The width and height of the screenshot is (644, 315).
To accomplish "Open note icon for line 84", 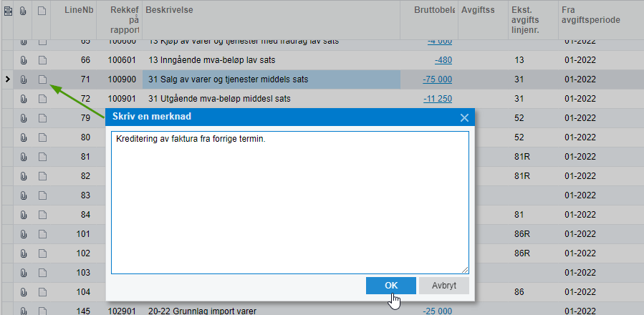I will point(42,215).
